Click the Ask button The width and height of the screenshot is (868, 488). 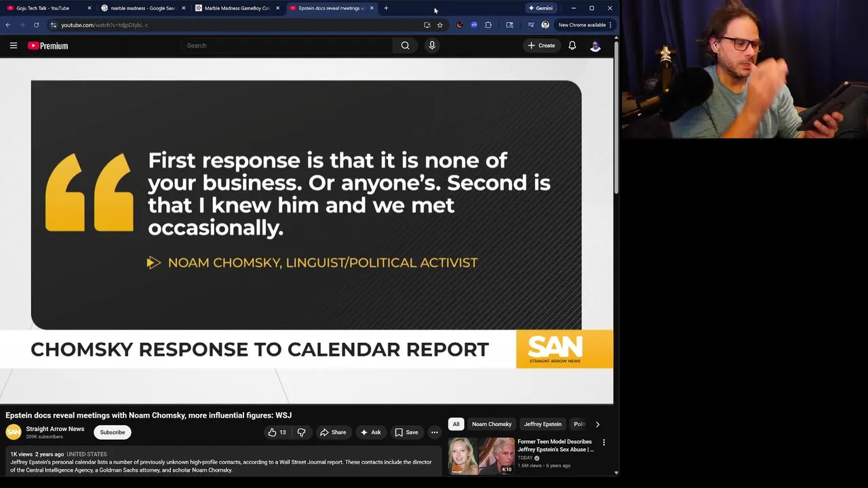370,432
